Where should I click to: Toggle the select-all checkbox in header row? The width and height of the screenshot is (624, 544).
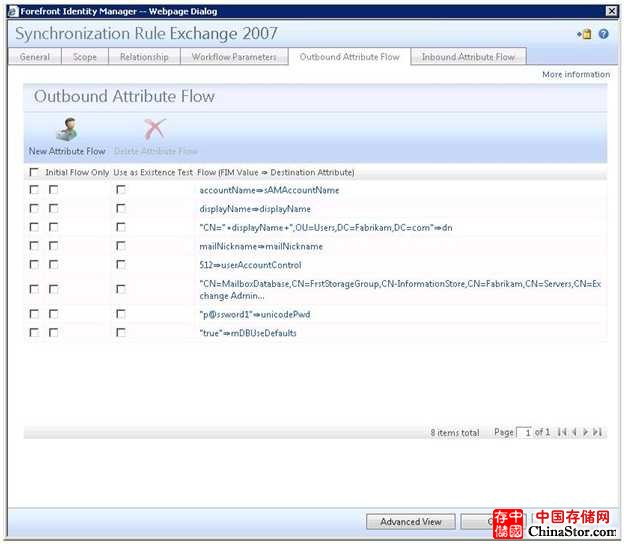coord(34,172)
